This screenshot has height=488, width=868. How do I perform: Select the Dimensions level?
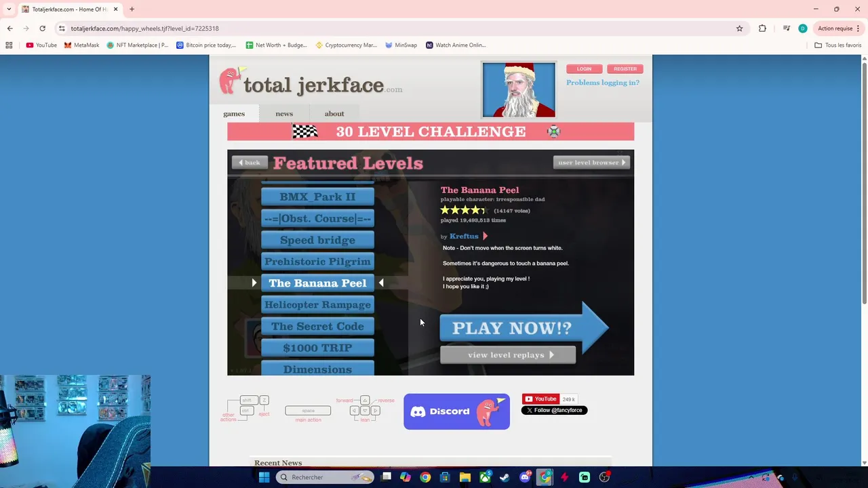click(317, 369)
